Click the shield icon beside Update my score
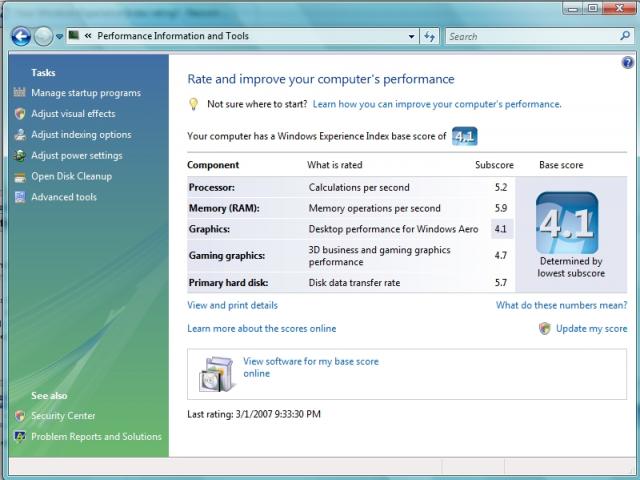 coord(545,329)
